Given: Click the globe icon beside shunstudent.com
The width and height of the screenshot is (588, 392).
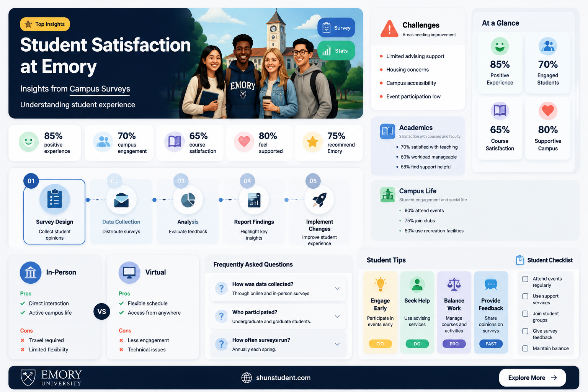Looking at the screenshot, I should (247, 377).
